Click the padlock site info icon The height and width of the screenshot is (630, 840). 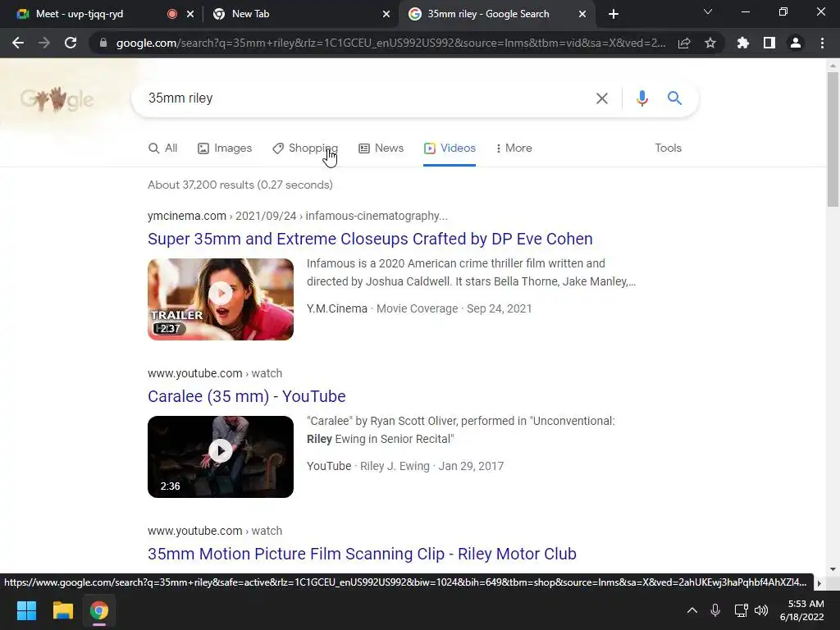103,43
